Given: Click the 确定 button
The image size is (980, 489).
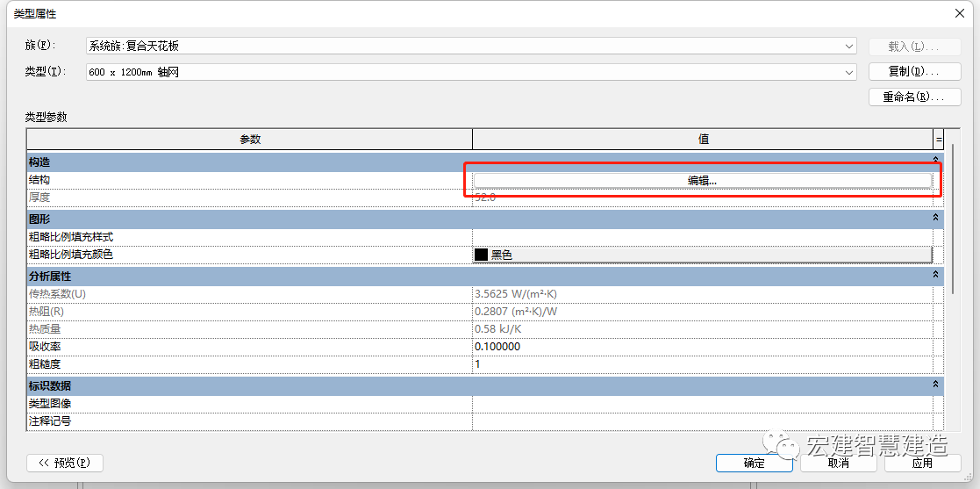Looking at the screenshot, I should point(755,463).
